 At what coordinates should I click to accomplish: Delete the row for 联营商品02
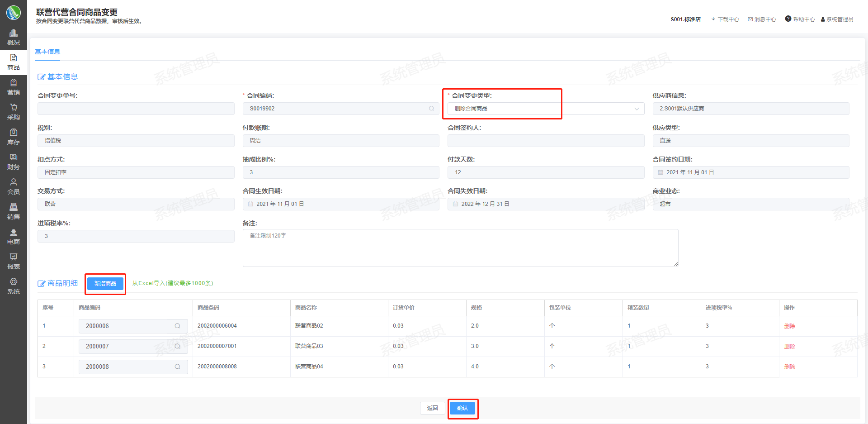coord(790,326)
